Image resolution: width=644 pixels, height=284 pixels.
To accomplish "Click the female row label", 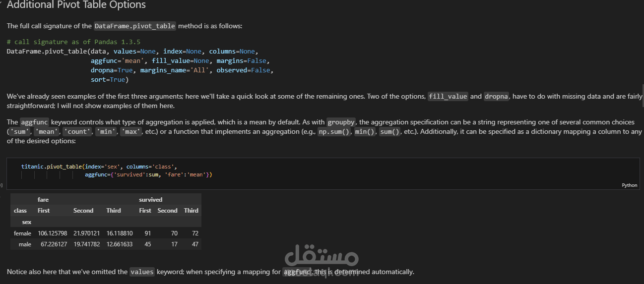I will pyautogui.click(x=22, y=233).
